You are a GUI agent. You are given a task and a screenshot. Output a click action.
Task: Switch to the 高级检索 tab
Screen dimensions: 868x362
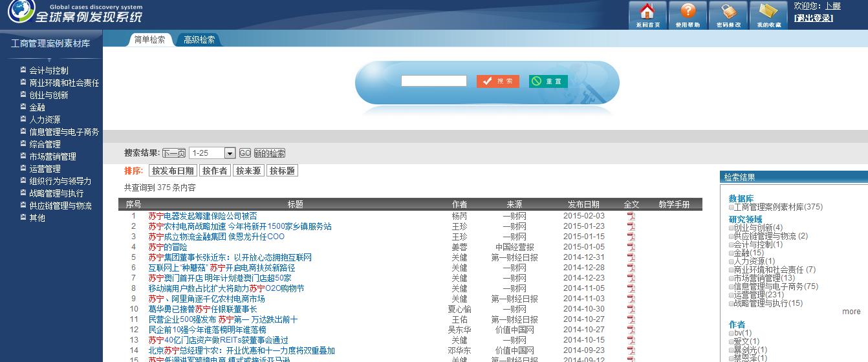[199, 39]
